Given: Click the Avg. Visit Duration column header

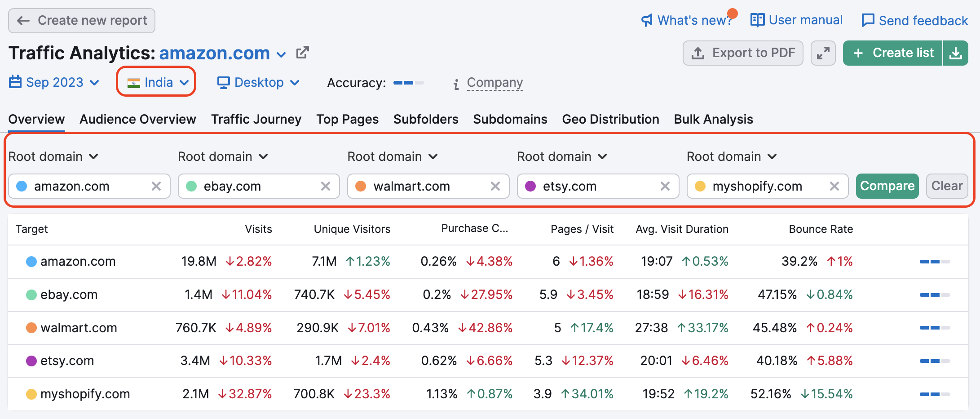Looking at the screenshot, I should pyautogui.click(x=682, y=229).
